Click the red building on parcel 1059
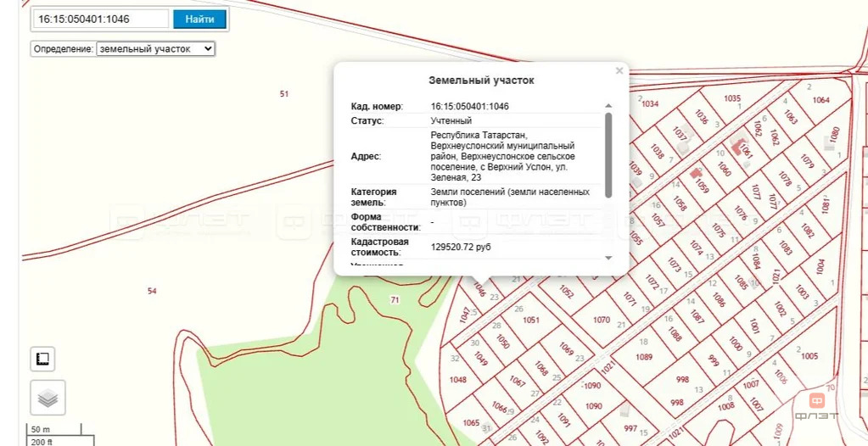The width and height of the screenshot is (868, 446). click(697, 173)
